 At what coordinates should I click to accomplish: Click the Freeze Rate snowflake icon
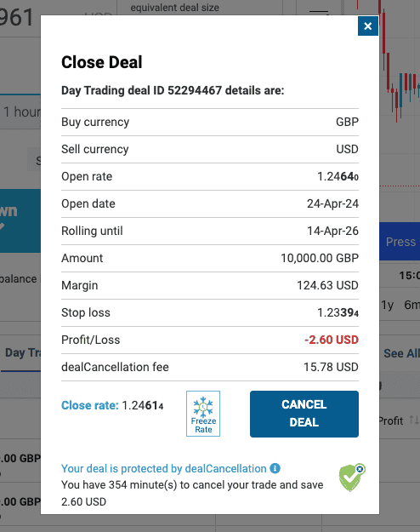pyautogui.click(x=203, y=413)
